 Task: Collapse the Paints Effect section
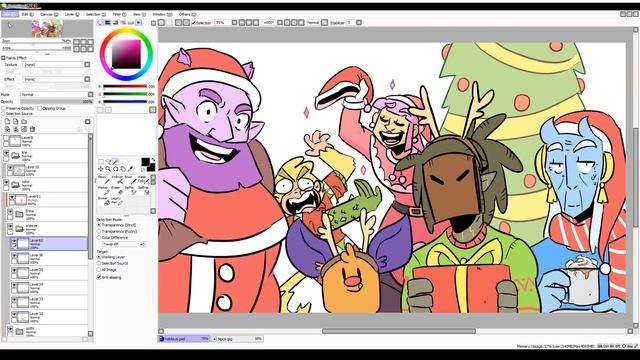3,58
